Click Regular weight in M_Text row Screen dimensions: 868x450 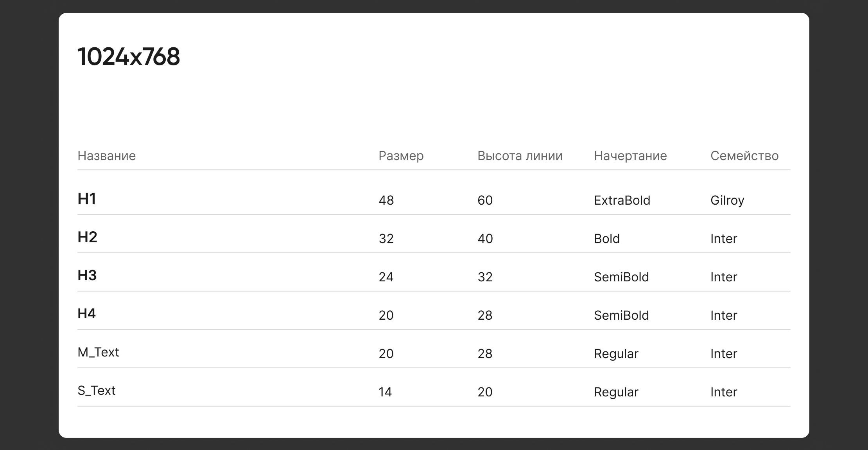click(x=616, y=354)
